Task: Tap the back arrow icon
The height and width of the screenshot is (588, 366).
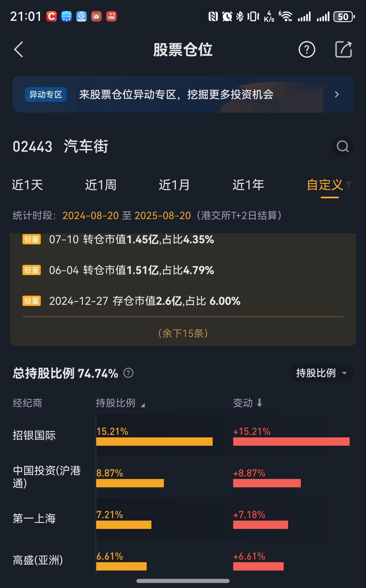Action: click(x=19, y=50)
